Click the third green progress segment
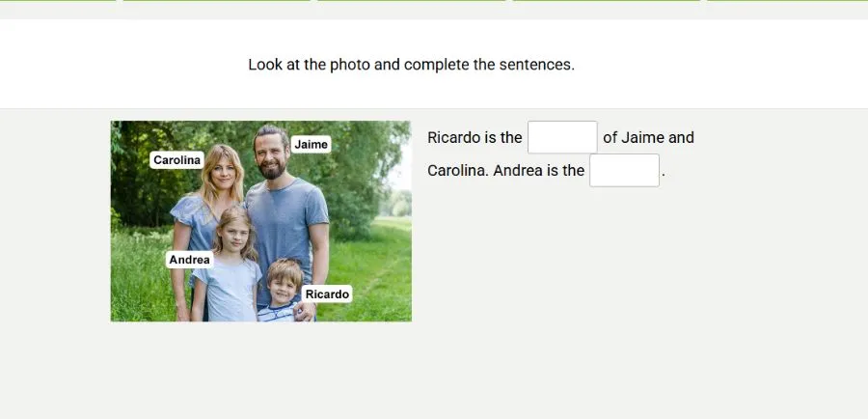868x419 pixels. pyautogui.click(x=412, y=1)
